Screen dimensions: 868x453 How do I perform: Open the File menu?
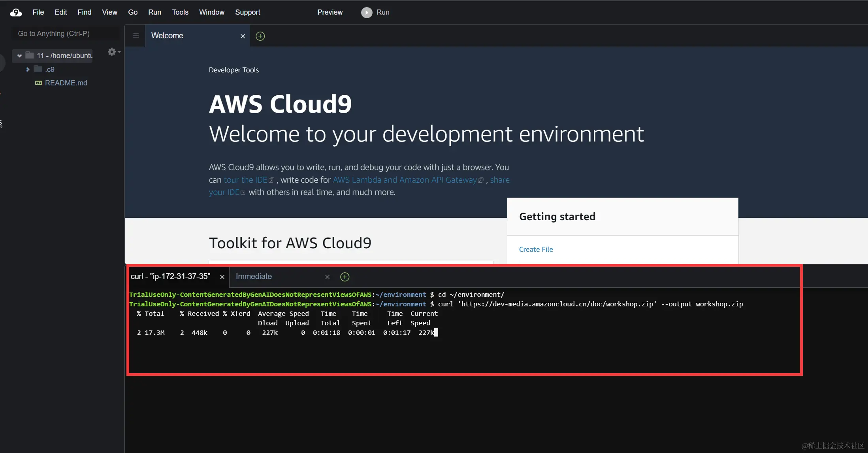coord(38,12)
